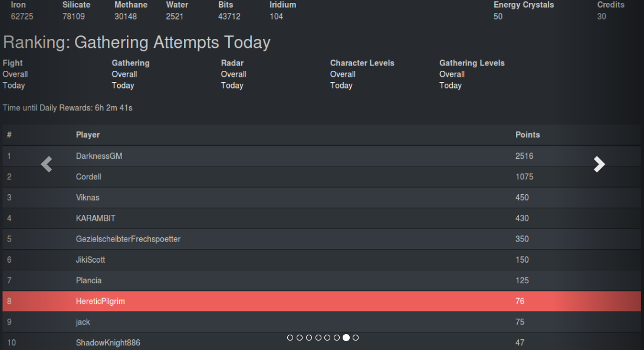Open Character Levels Overall ranking
The width and height of the screenshot is (644, 350).
(x=343, y=74)
